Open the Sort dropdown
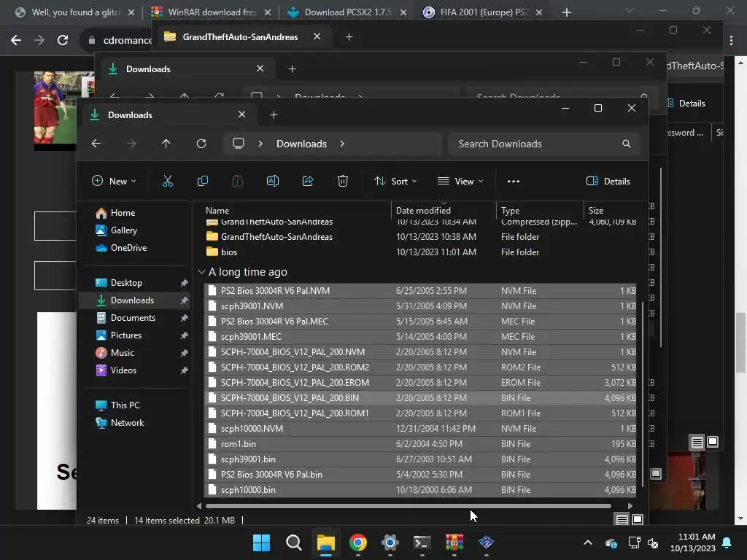Image resolution: width=747 pixels, height=560 pixels. pos(395,181)
